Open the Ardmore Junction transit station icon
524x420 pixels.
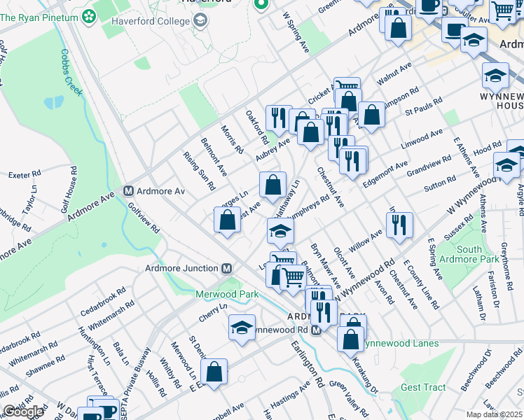(x=226, y=268)
